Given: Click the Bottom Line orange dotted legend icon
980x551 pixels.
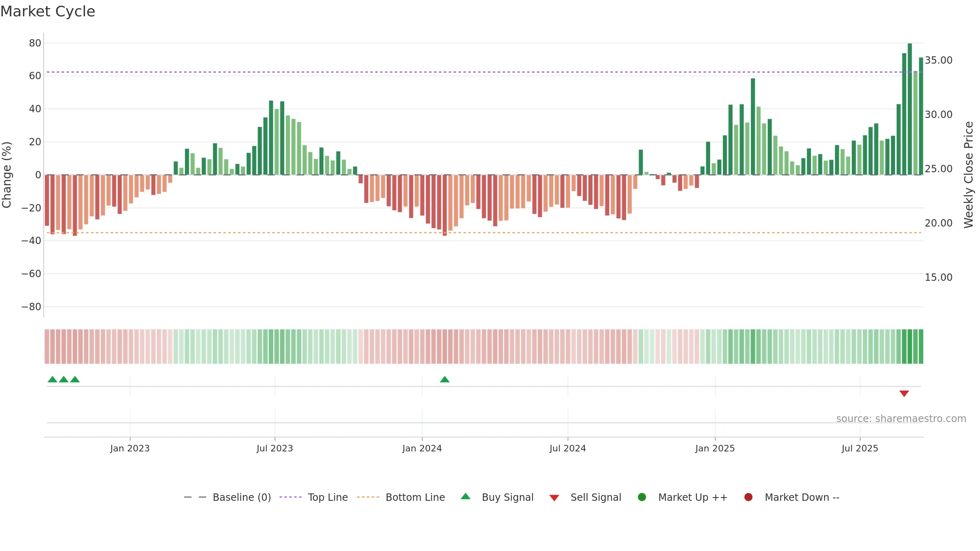Looking at the screenshot, I should click(368, 497).
